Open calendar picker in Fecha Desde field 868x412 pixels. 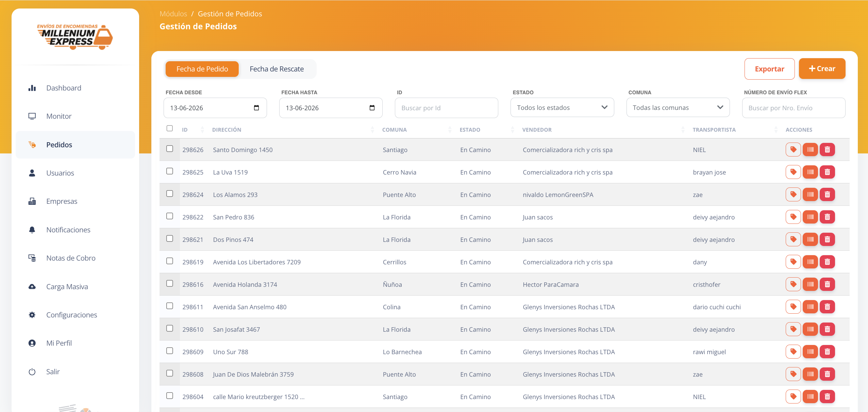256,108
